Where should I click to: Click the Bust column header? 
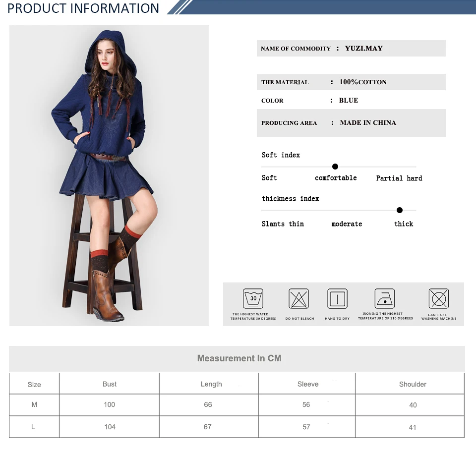click(x=110, y=384)
